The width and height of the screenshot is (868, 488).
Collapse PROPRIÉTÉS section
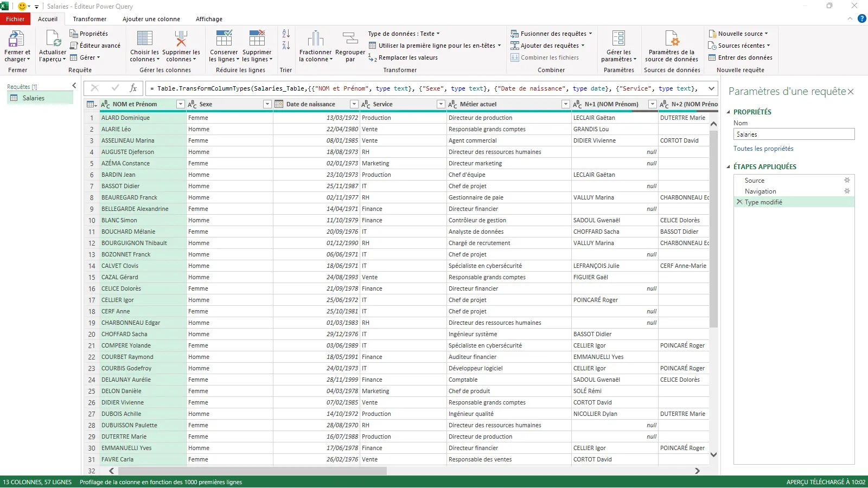729,112
